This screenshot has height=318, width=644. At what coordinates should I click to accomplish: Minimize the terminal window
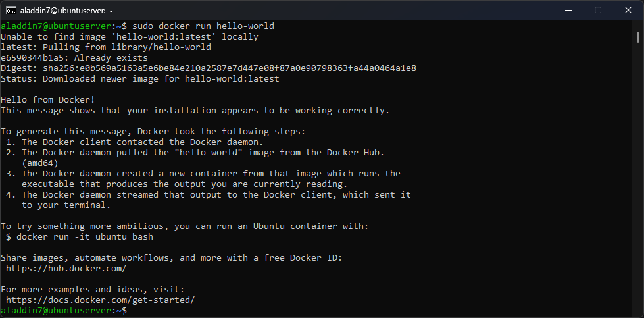(568, 11)
